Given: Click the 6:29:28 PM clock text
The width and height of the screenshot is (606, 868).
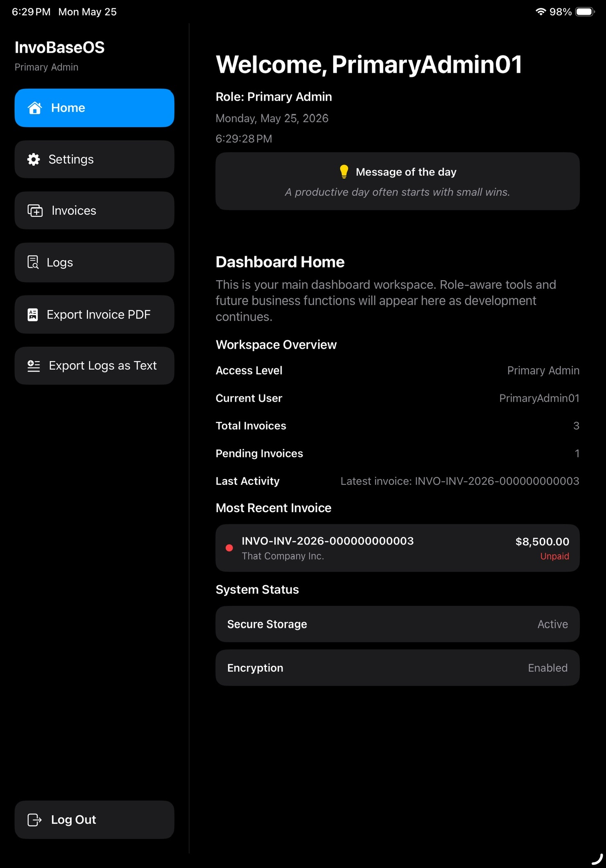Looking at the screenshot, I should pyautogui.click(x=244, y=139).
